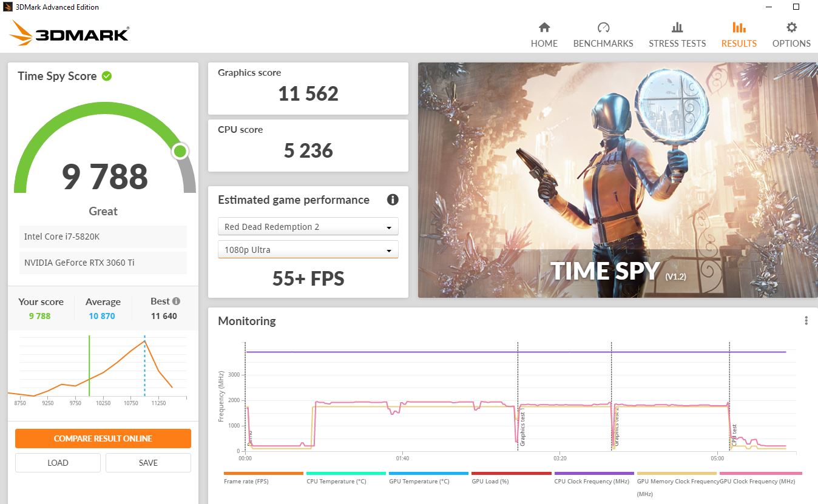The image size is (818, 504).
Task: Click the 55+ FPS estimate text
Action: [308, 278]
